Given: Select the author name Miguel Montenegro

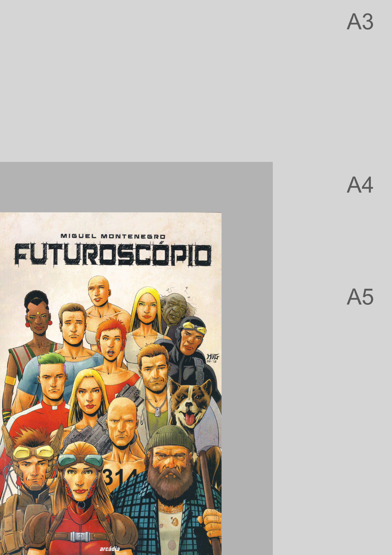Looking at the screenshot, I should tap(113, 236).
